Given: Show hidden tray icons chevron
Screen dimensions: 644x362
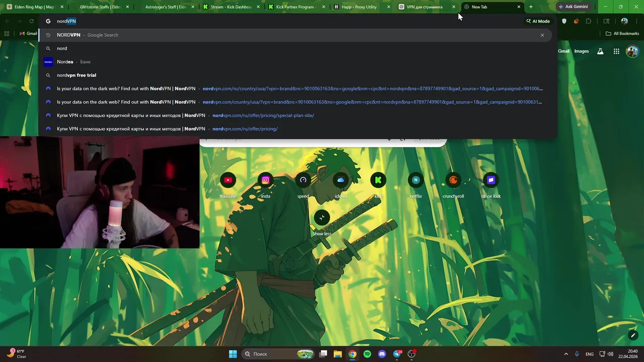Looking at the screenshot, I should [566, 354].
